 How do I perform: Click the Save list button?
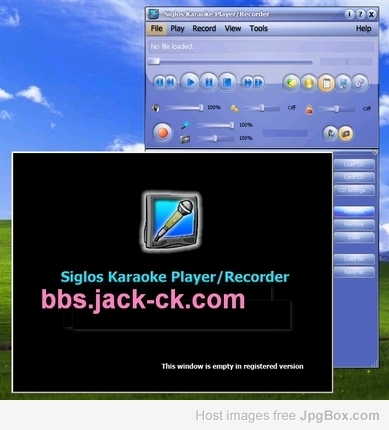click(x=354, y=272)
